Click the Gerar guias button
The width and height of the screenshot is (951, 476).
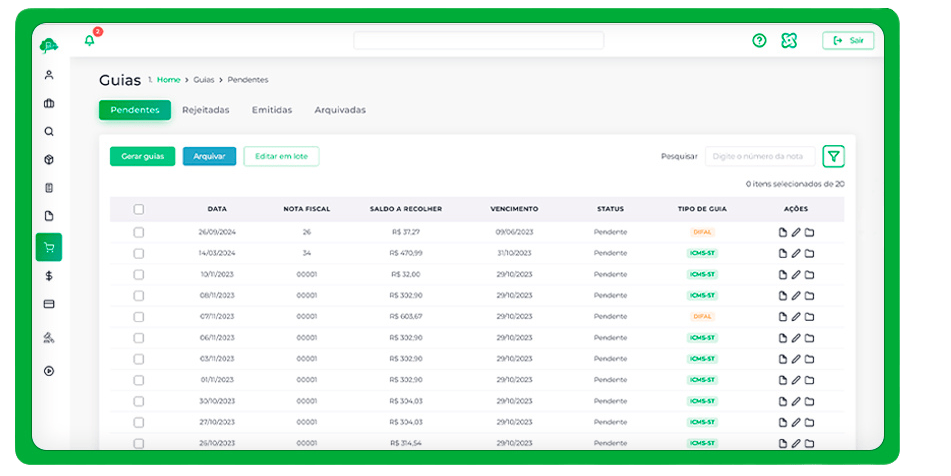pos(143,156)
